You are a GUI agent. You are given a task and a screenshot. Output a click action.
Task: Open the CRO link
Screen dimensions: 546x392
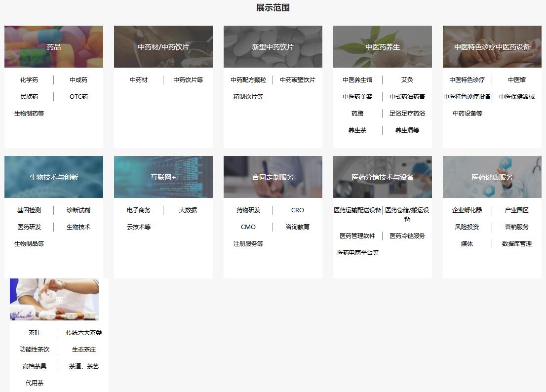(x=298, y=210)
